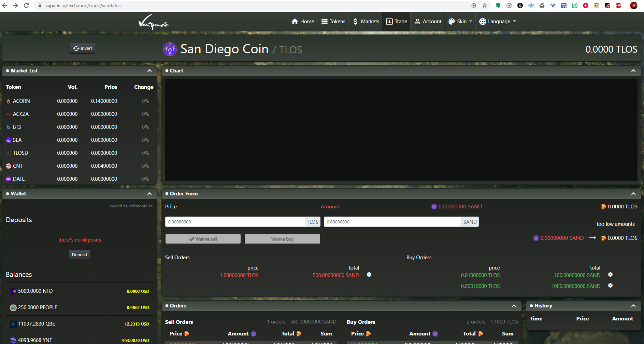This screenshot has height=344, width=644.
Task: Select ACKZA in the market list
Action: click(80, 114)
